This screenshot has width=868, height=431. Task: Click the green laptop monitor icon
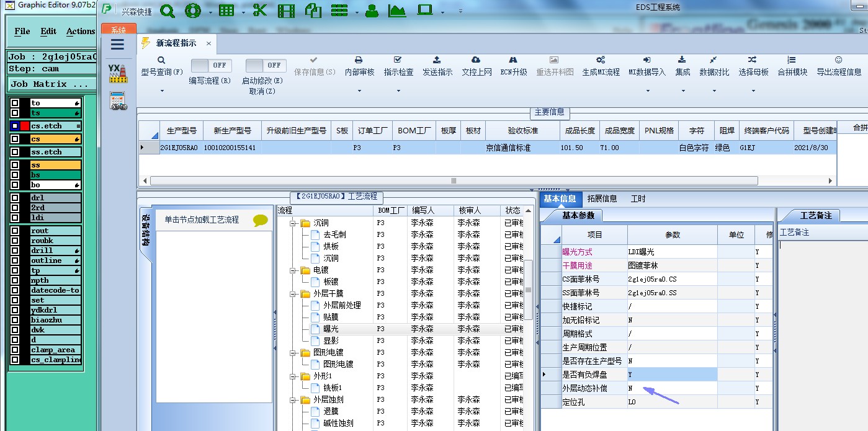[425, 11]
